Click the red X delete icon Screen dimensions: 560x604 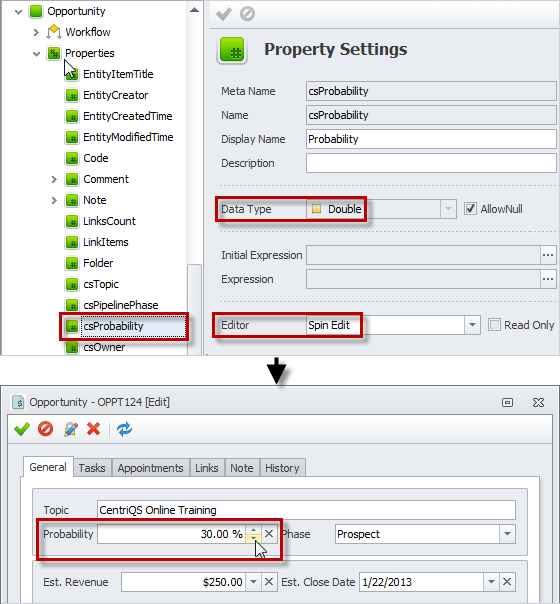pyautogui.click(x=94, y=429)
